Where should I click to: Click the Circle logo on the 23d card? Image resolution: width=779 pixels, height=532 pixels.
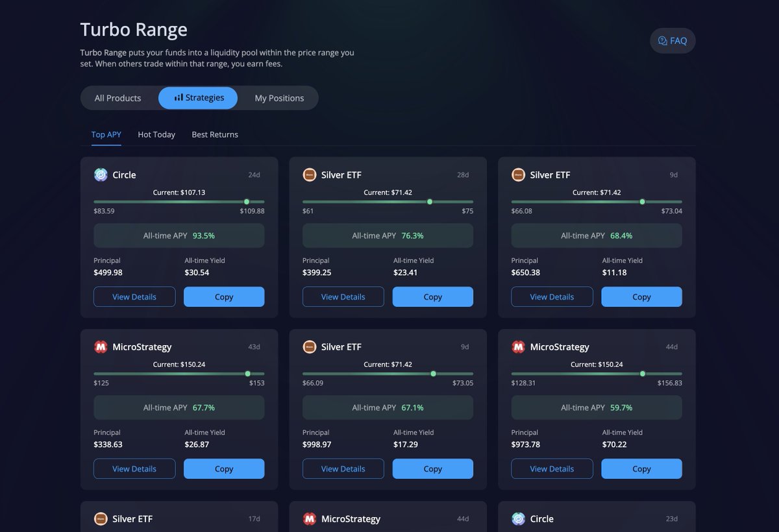click(x=518, y=518)
